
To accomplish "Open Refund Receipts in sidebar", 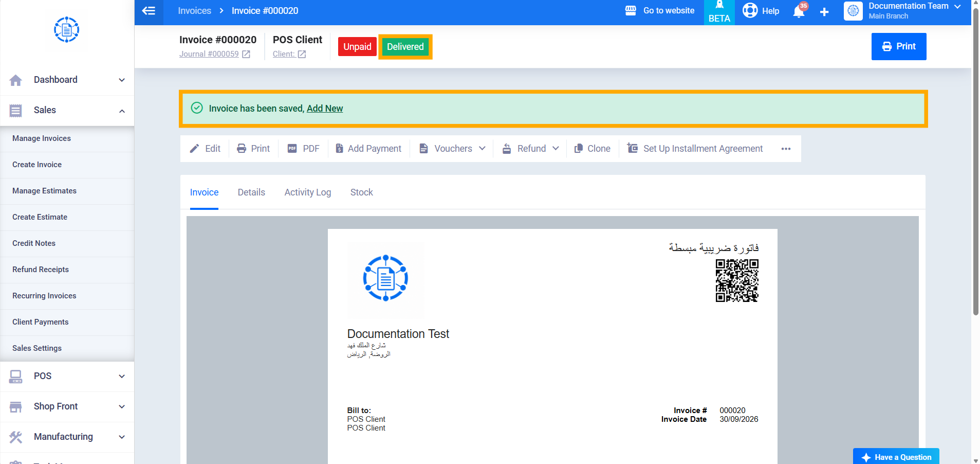I will pyautogui.click(x=67, y=270).
